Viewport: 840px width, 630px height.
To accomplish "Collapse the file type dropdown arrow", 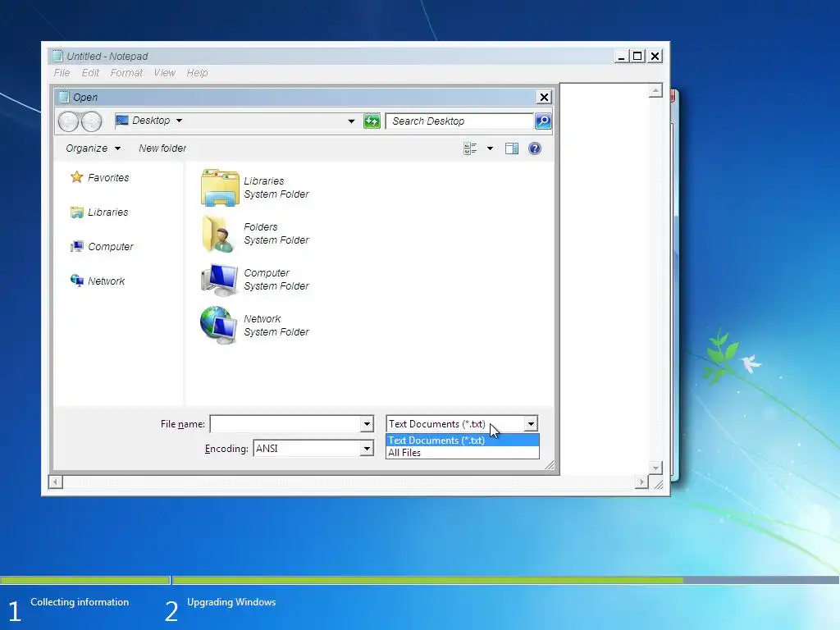I will tap(531, 424).
